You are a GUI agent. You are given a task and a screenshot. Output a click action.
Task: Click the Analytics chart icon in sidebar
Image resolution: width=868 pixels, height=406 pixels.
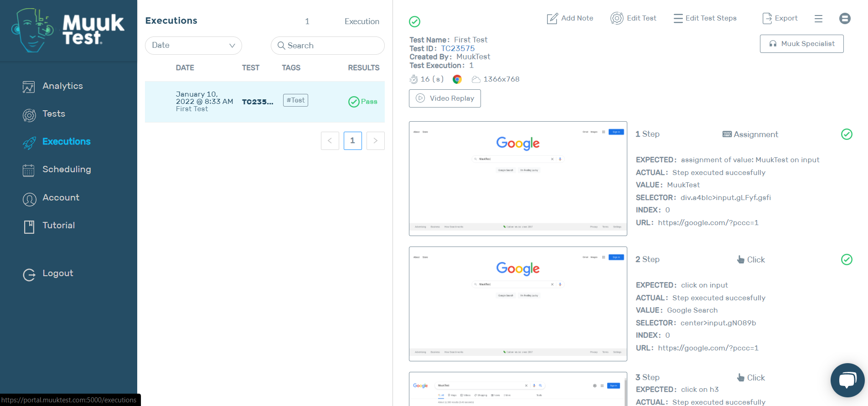coord(29,87)
